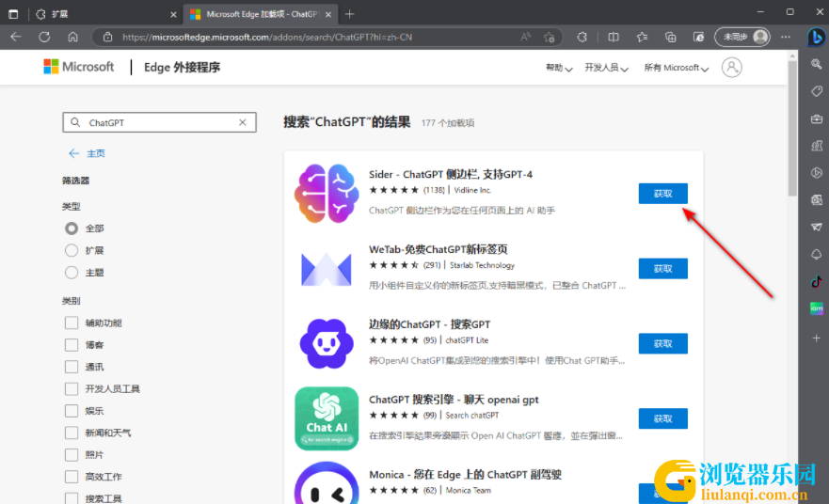The width and height of the screenshot is (829, 504).
Task: Expand the 所有 Microsoft dropdown menu
Action: coord(676,68)
